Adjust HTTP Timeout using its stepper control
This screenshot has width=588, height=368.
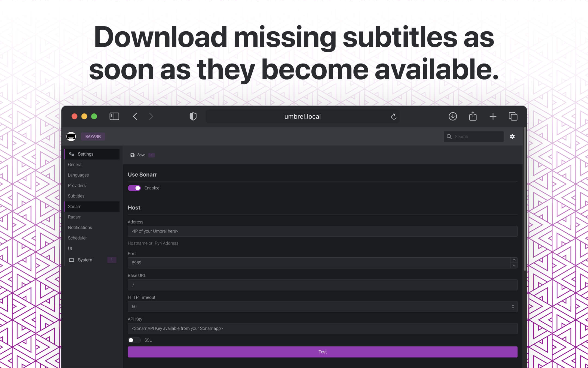click(513, 306)
